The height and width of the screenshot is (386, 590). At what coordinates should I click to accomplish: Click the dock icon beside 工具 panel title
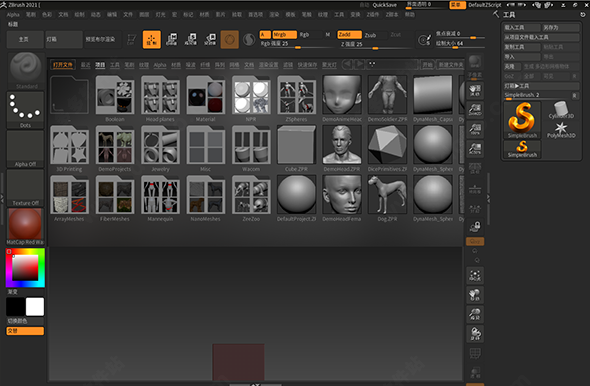[x=582, y=15]
